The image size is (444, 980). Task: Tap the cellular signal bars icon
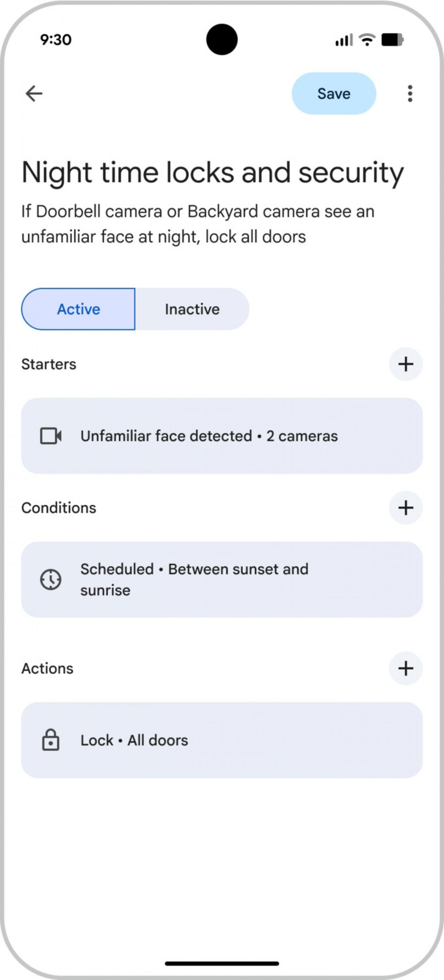(344, 40)
